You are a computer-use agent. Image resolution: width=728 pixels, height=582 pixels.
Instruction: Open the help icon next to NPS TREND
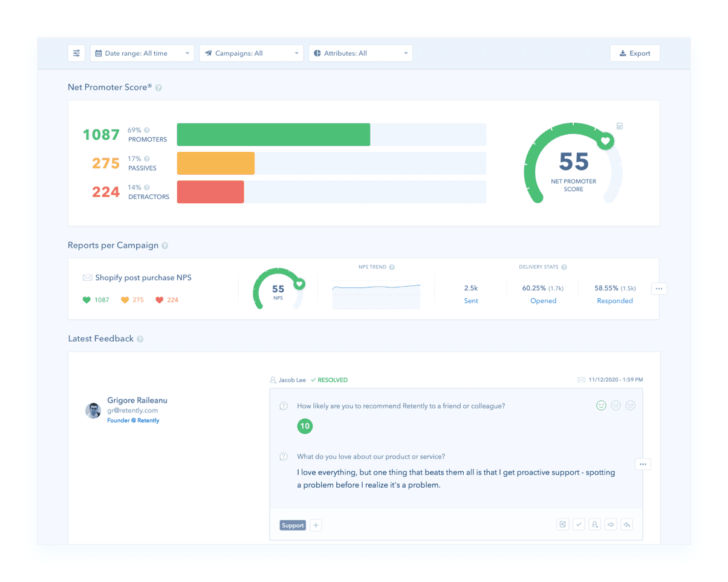392,267
